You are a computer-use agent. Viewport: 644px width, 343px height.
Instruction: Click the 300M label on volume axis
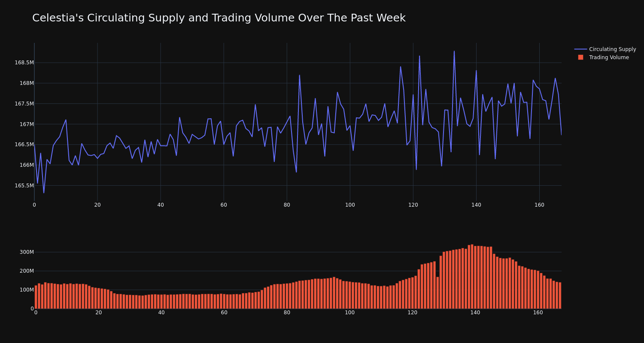point(27,252)
